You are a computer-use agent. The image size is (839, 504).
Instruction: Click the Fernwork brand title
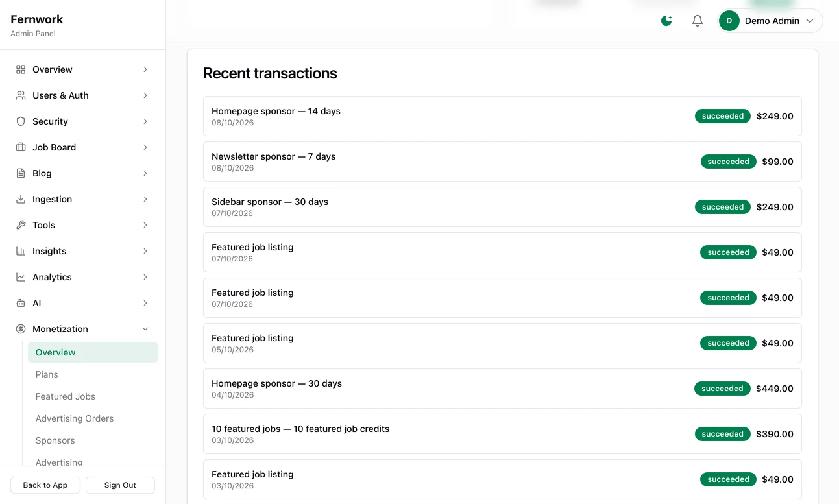[x=37, y=19]
